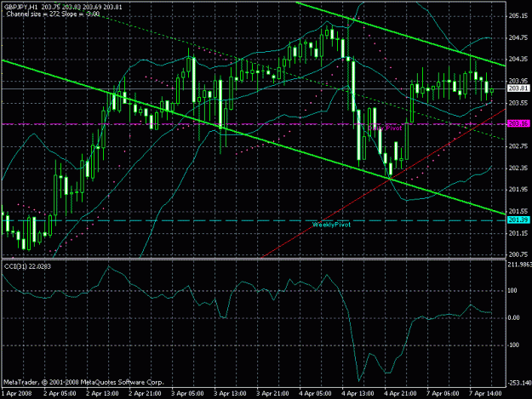Click the 2 Apr 13:00 time axis label

coord(102,394)
